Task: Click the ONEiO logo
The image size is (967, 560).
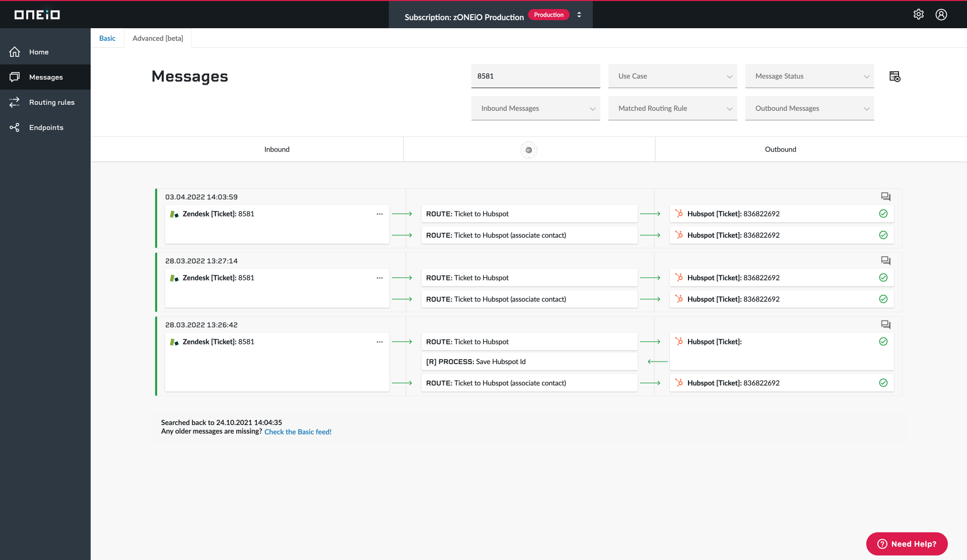Action: point(37,15)
